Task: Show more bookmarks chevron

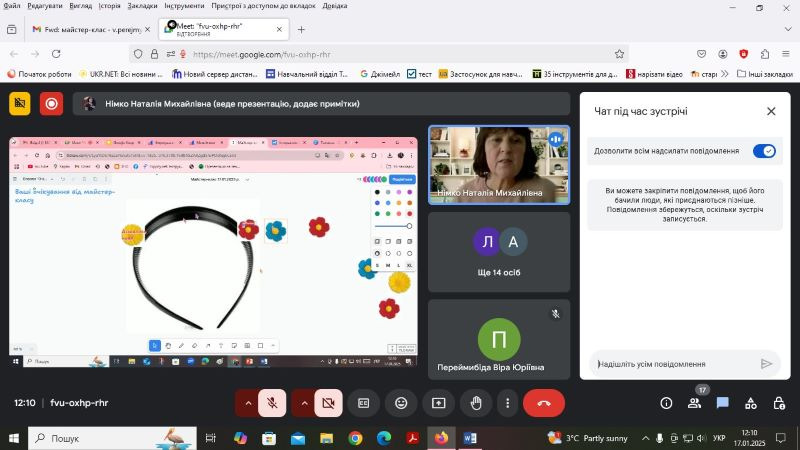Action: pyautogui.click(x=724, y=74)
